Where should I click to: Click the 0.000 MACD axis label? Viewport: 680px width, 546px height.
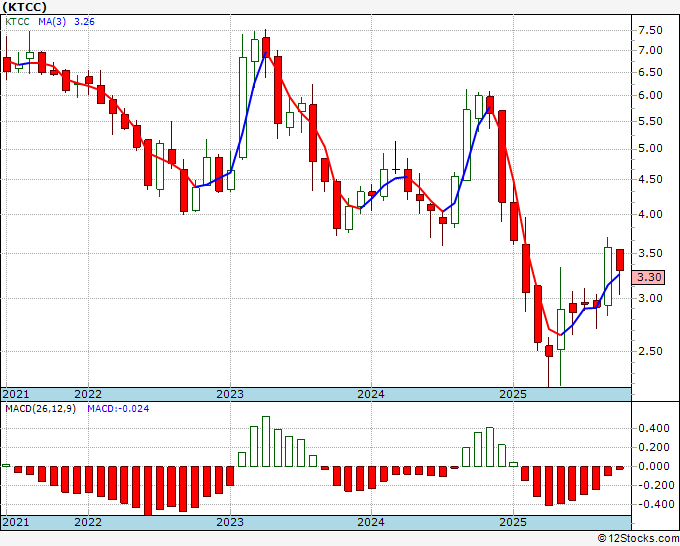(x=654, y=466)
